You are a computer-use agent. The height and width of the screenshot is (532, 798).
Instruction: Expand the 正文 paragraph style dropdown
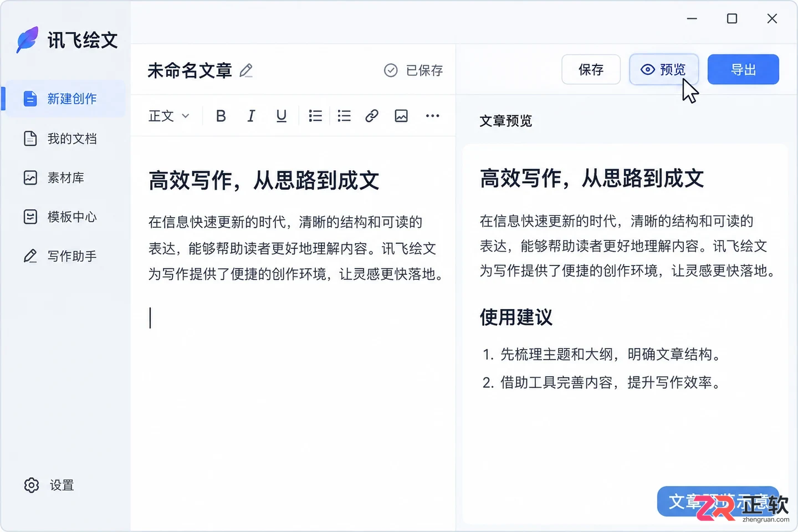(169, 116)
